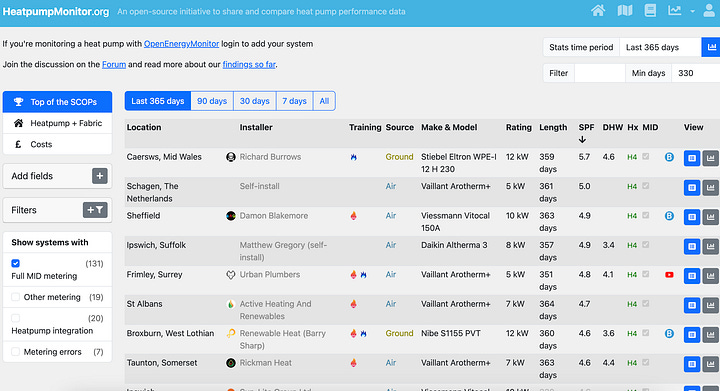Open data view for Broxburn row

pyautogui.click(x=692, y=334)
